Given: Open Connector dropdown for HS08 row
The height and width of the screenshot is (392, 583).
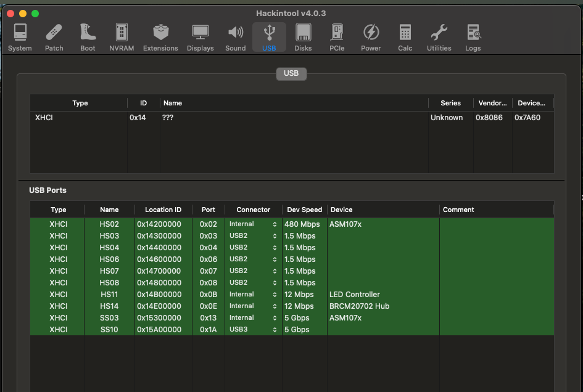Looking at the screenshot, I should pos(253,282).
